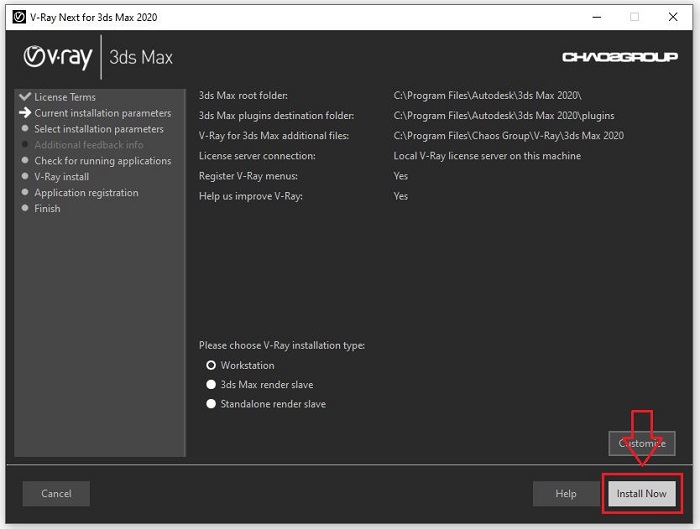
Task: Click the Chaos Group logo
Action: coord(620,57)
